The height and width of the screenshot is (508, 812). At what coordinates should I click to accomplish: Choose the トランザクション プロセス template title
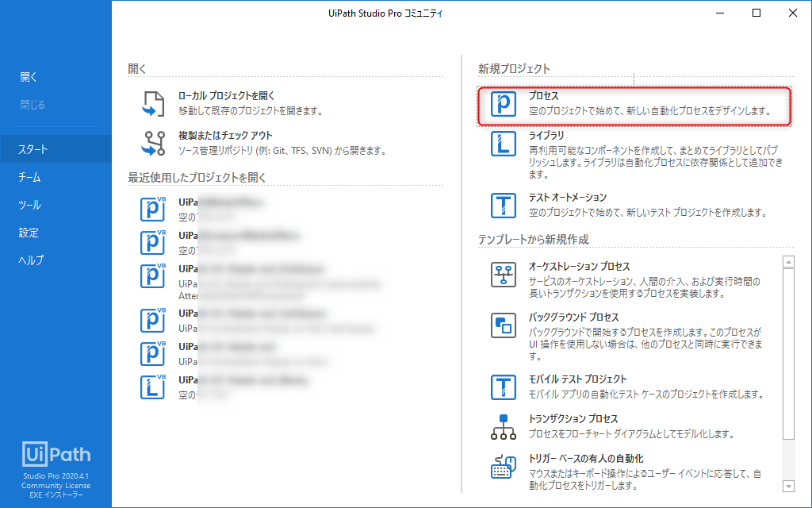pos(573,419)
